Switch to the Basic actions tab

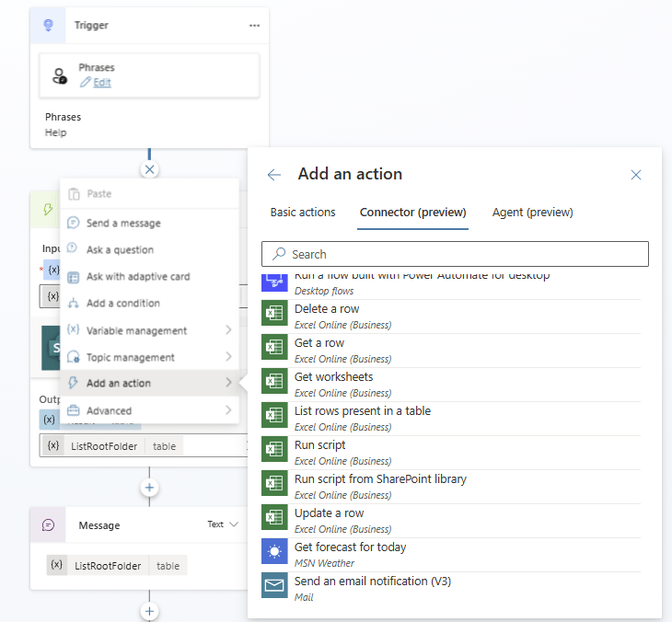click(x=303, y=213)
